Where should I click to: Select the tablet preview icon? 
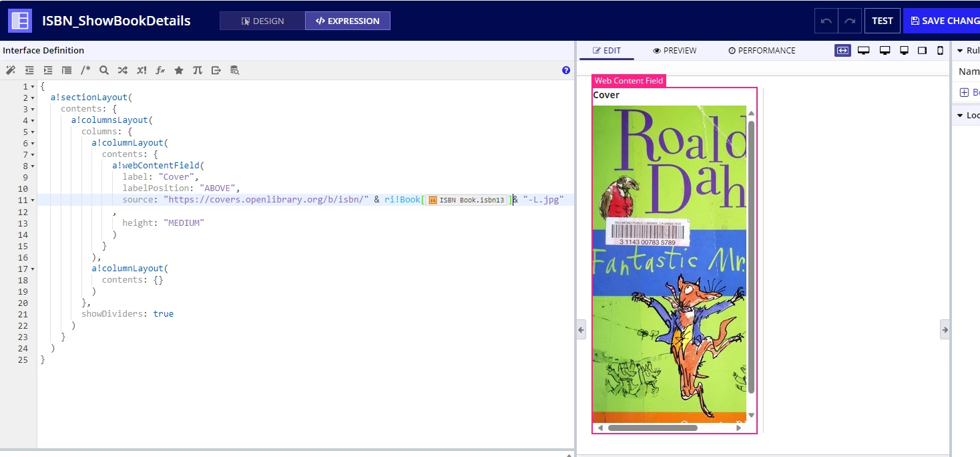pos(923,50)
